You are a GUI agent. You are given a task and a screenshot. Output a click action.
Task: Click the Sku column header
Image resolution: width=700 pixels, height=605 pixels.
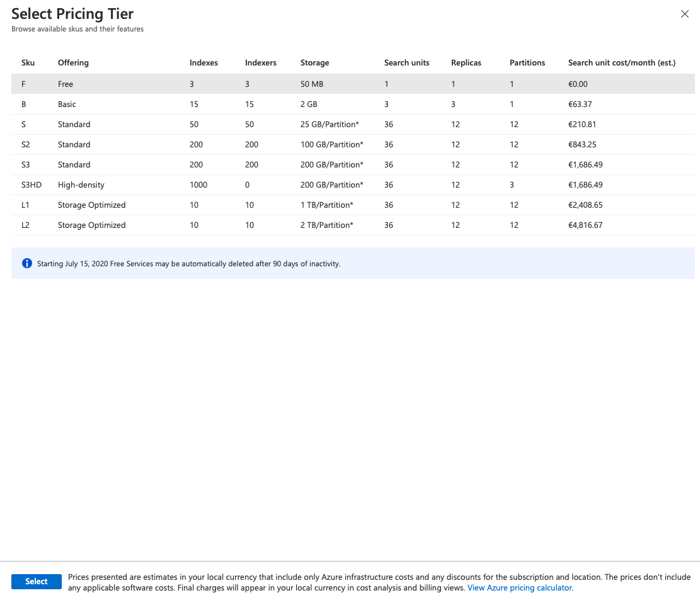tap(28, 63)
